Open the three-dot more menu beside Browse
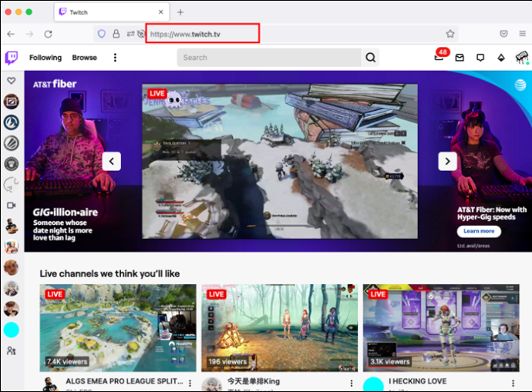Image resolution: width=532 pixels, height=392 pixels. 115,58
